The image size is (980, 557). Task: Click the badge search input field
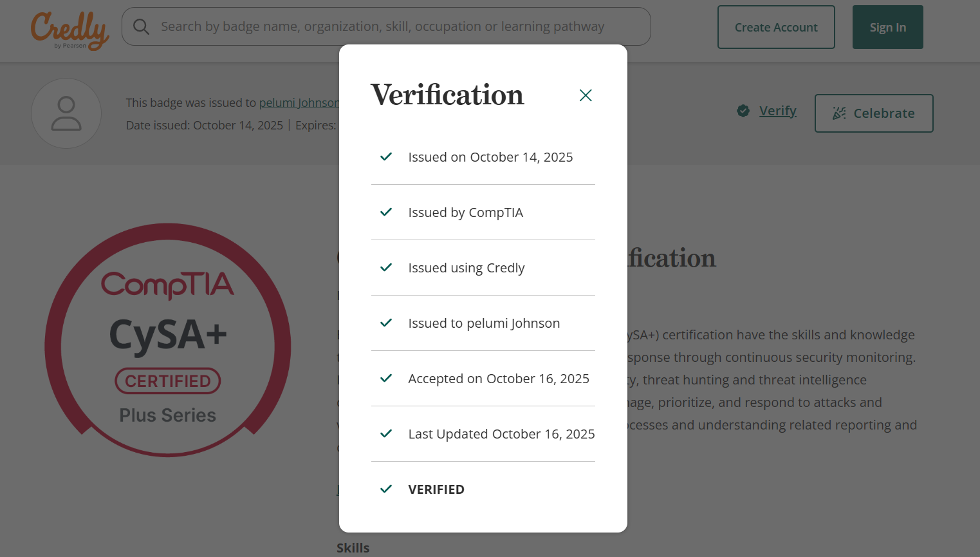386,26
